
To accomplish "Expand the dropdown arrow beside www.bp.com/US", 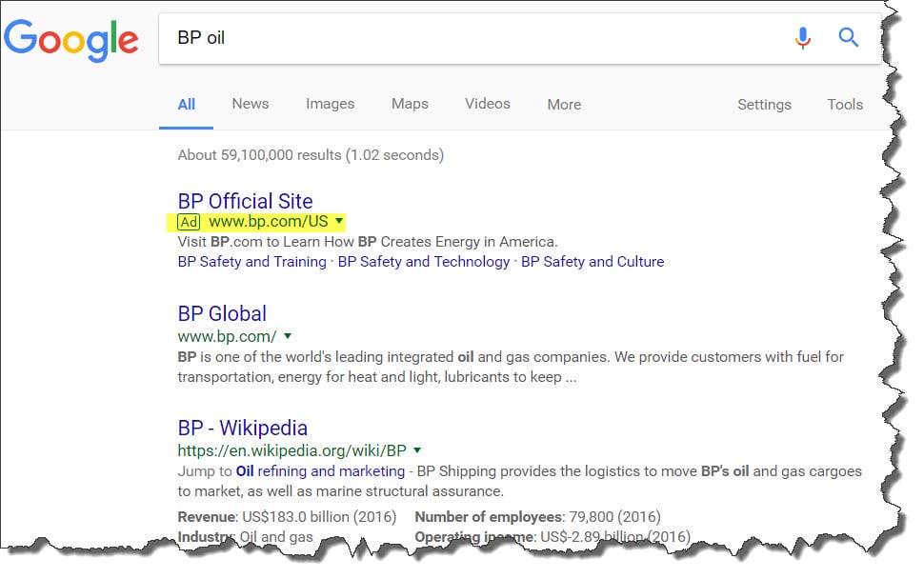I will (339, 221).
